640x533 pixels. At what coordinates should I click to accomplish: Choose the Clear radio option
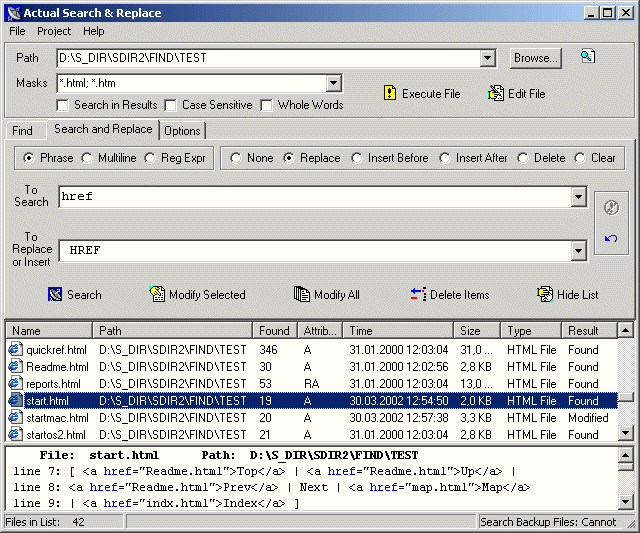tap(580, 158)
